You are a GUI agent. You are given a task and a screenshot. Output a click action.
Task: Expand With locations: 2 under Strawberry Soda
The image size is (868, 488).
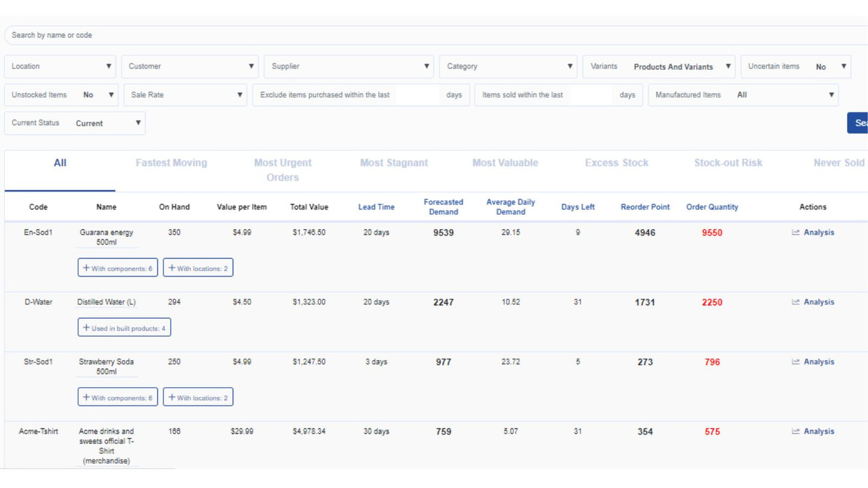pos(198,397)
